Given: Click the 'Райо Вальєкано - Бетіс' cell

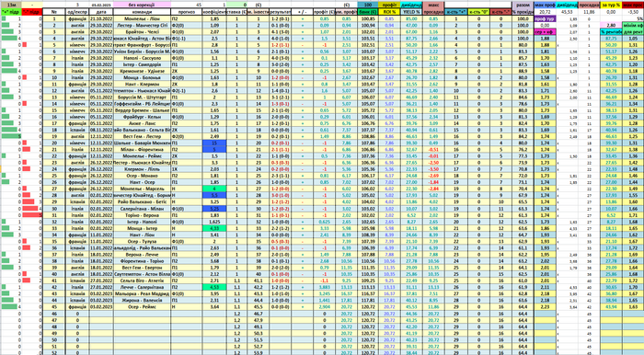Looking at the screenshot, I should (x=142, y=202).
